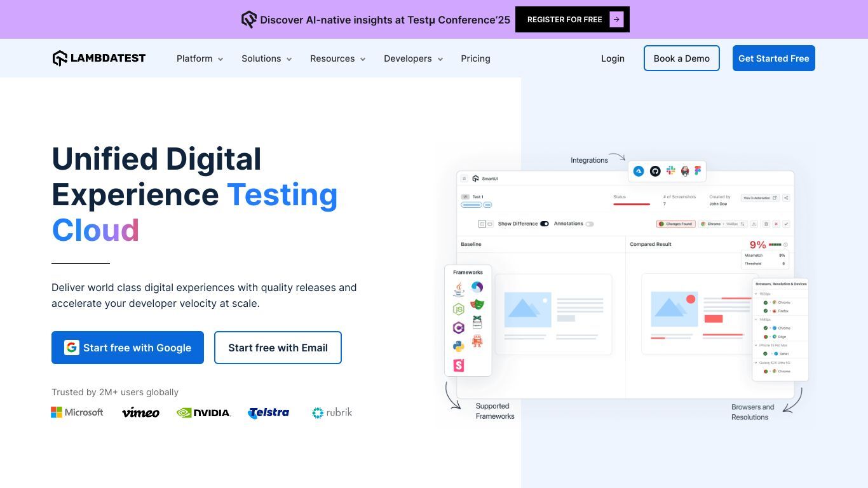Click Start free with Email button
The image size is (868, 488).
278,348
